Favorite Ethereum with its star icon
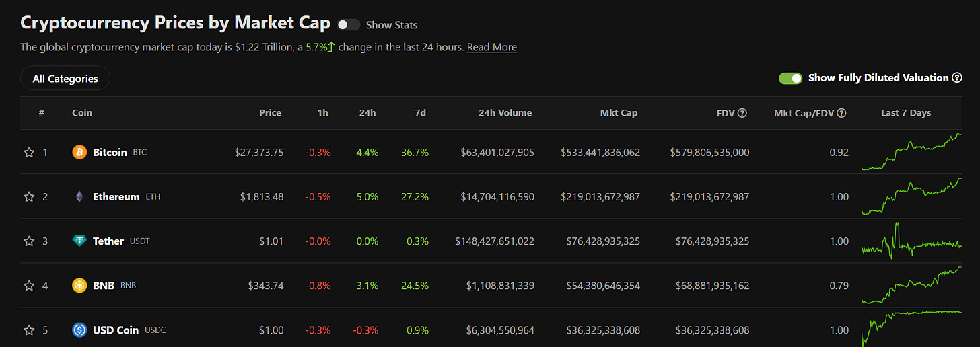 pyautogui.click(x=29, y=197)
